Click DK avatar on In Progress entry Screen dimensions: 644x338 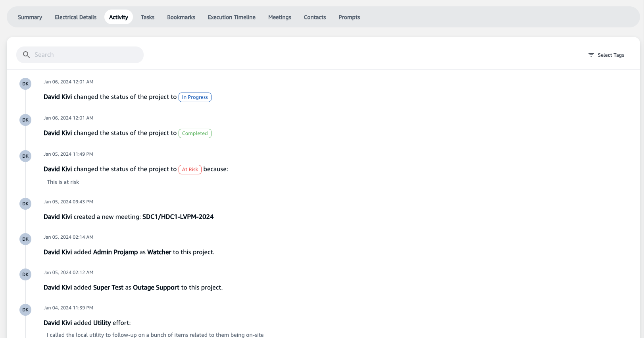click(x=25, y=84)
